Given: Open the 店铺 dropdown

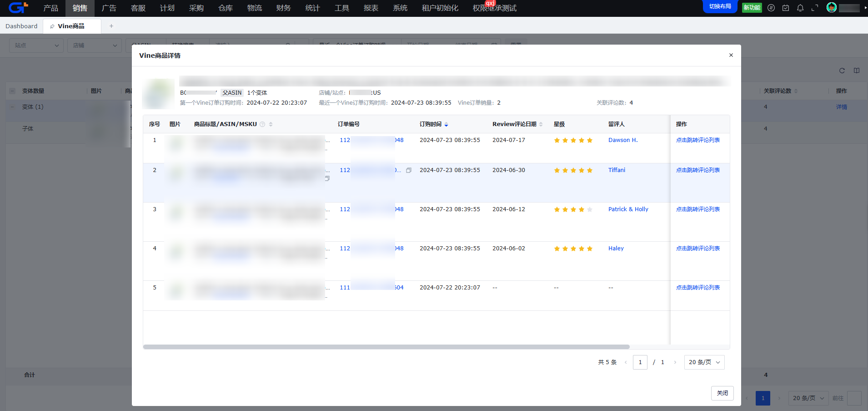Looking at the screenshot, I should point(95,46).
